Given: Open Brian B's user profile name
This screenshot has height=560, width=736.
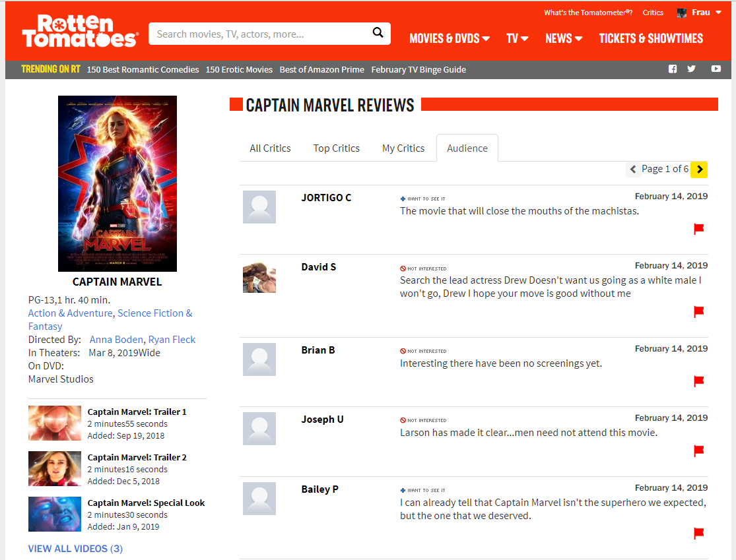Looking at the screenshot, I should 318,350.
